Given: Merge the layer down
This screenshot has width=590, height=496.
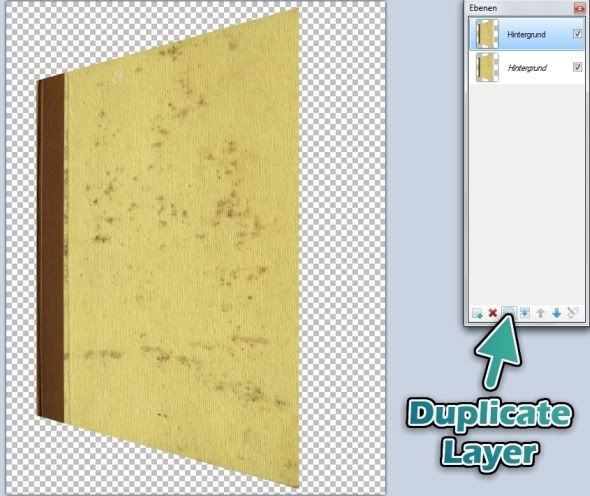Looking at the screenshot, I should (525, 313).
